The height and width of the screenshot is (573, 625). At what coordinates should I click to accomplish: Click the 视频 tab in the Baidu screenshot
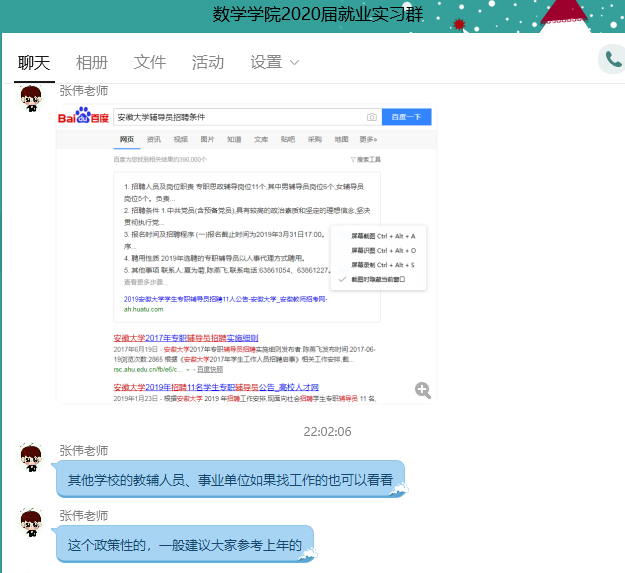[181, 139]
